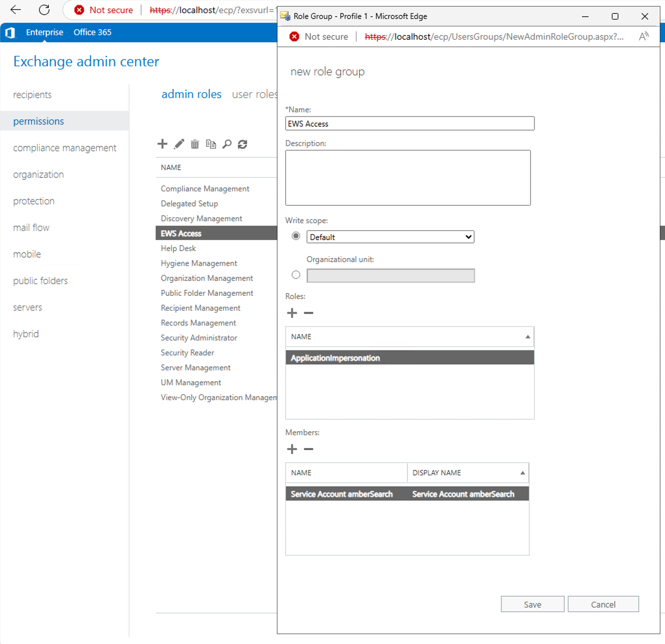665x644 pixels.
Task: Open compliance management in left navigation
Action: click(x=64, y=148)
